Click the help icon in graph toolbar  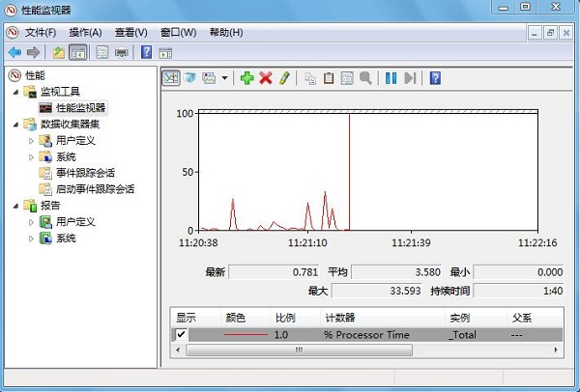coord(434,78)
